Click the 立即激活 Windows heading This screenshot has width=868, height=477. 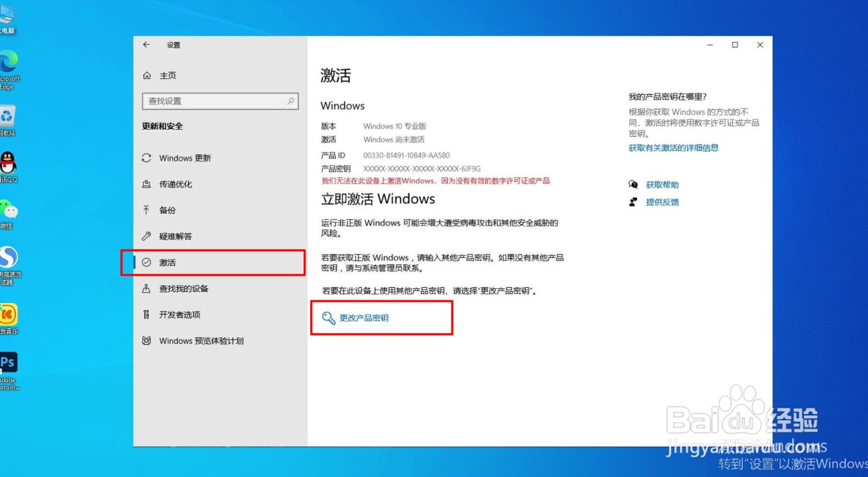point(378,199)
